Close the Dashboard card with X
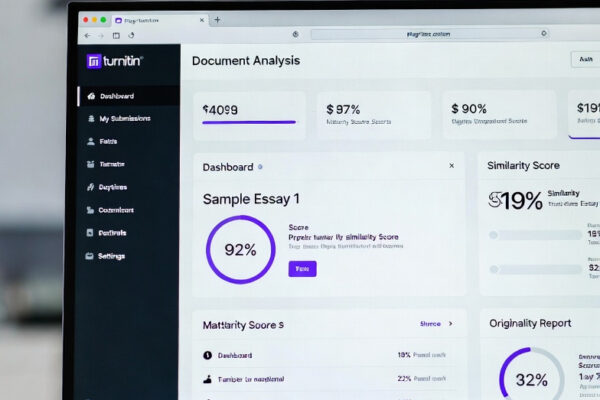The height and width of the screenshot is (400, 600). pyautogui.click(x=451, y=166)
